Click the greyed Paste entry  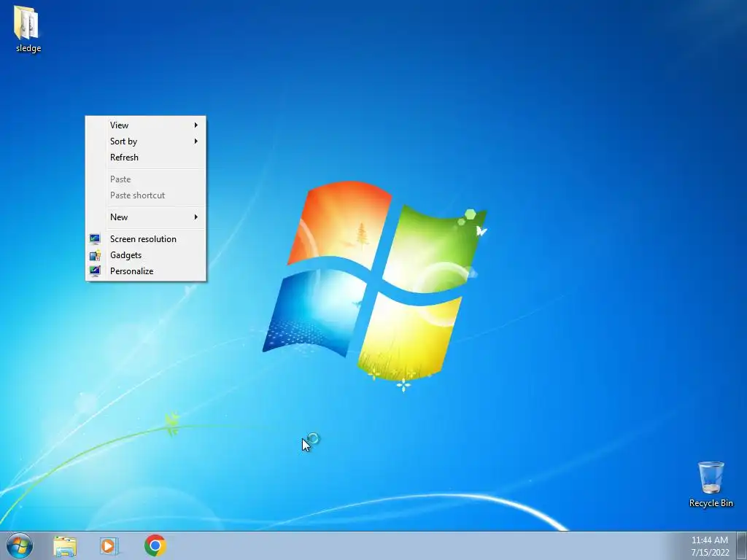(x=146, y=179)
